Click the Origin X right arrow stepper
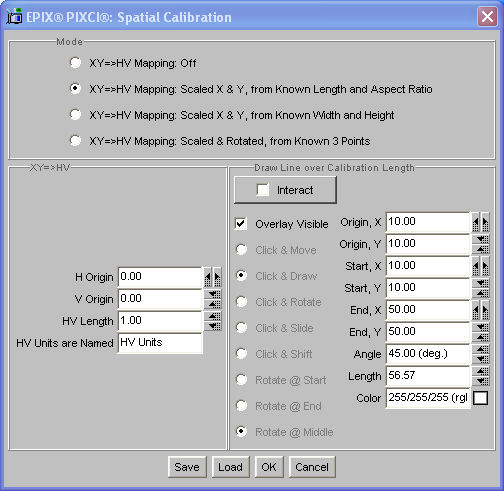Image resolution: width=504 pixels, height=491 pixels. click(485, 222)
